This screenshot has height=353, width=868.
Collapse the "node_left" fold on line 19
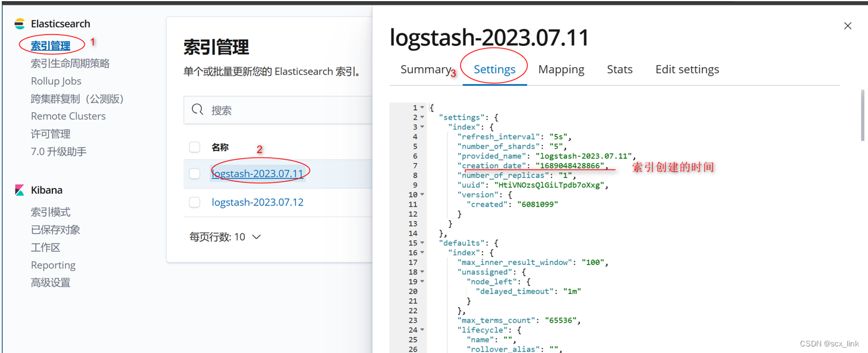point(422,282)
